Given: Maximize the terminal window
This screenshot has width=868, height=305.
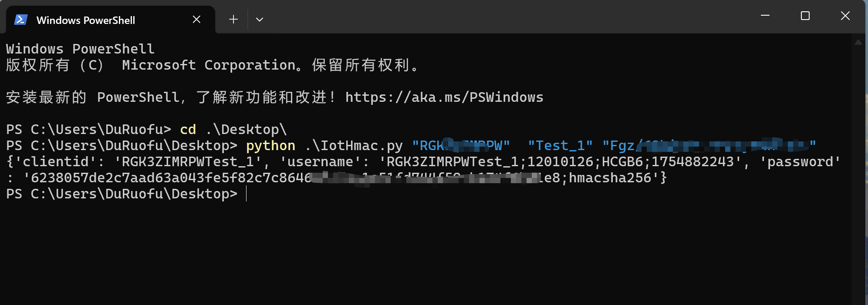Looking at the screenshot, I should [805, 16].
